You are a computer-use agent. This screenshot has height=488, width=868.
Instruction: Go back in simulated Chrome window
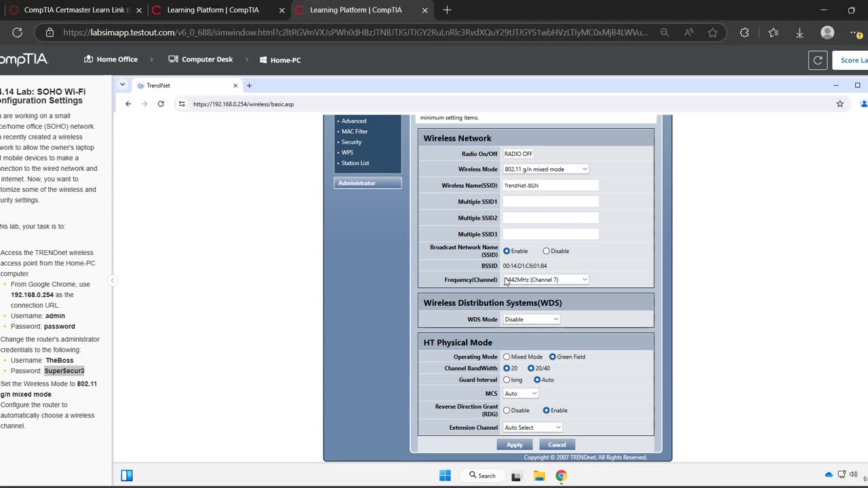click(128, 104)
